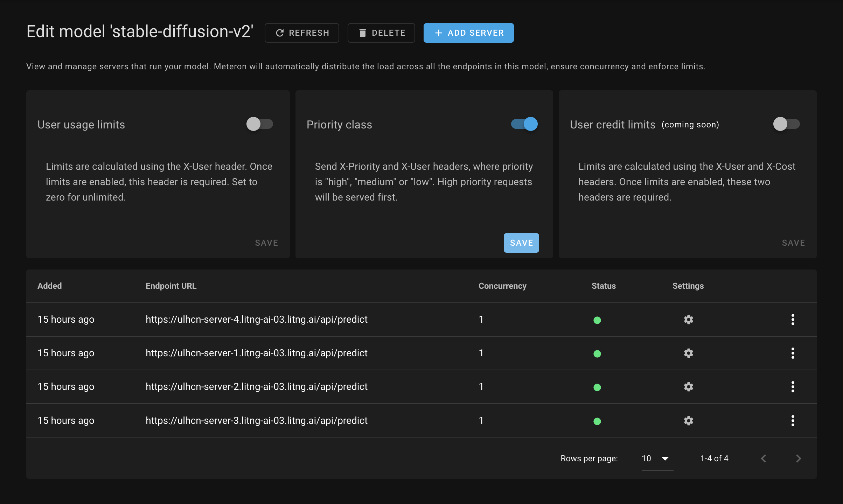
Task: Sort by the Added column header
Action: pos(49,286)
